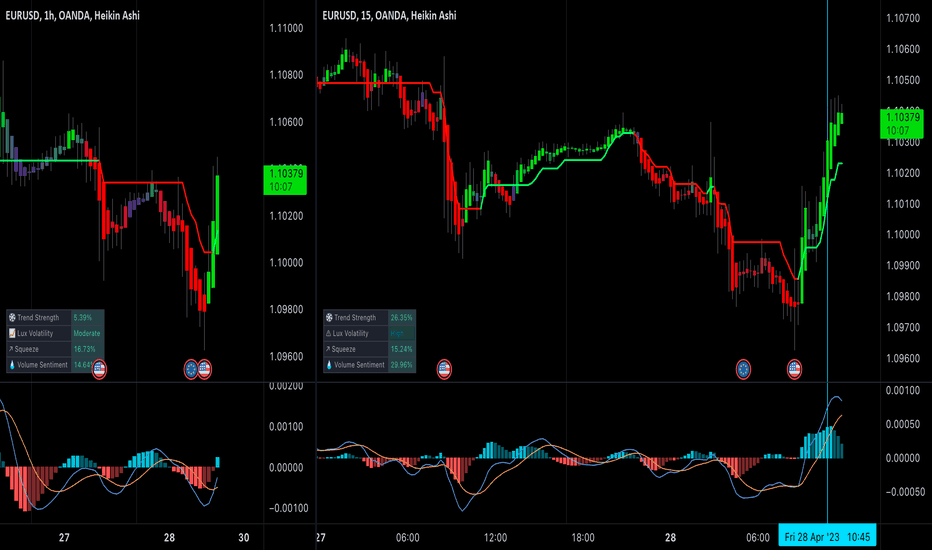
Task: Click the Squeeze arrow icon in the 1h table
Action: click(x=11, y=349)
